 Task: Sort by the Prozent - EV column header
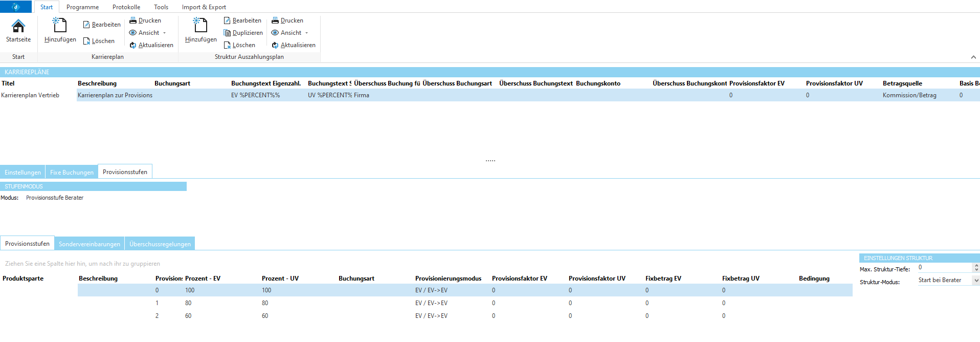click(203, 279)
